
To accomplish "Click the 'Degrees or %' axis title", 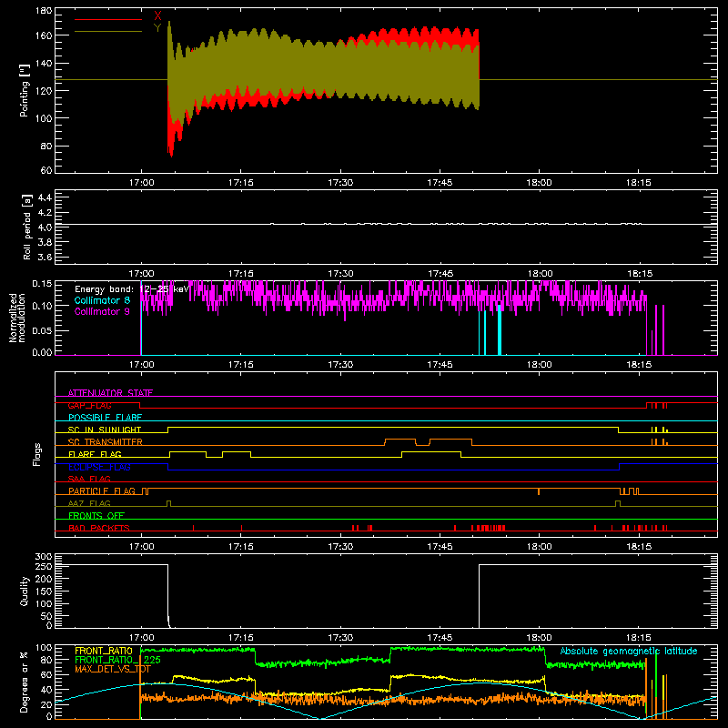I will click(x=25, y=682).
